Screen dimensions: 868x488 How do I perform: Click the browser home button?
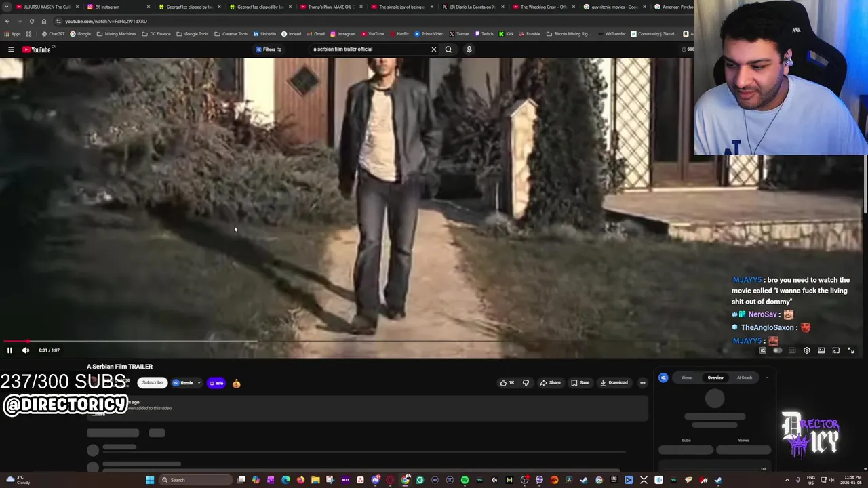(x=44, y=21)
